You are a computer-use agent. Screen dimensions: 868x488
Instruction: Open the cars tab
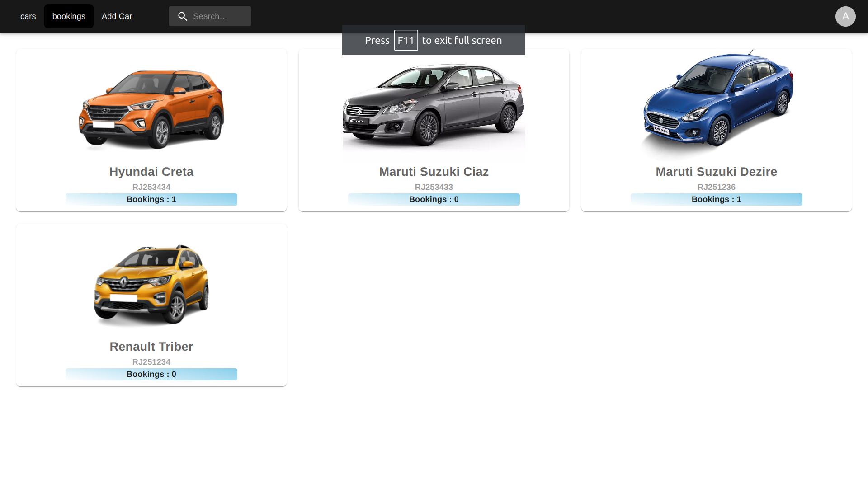pyautogui.click(x=28, y=16)
